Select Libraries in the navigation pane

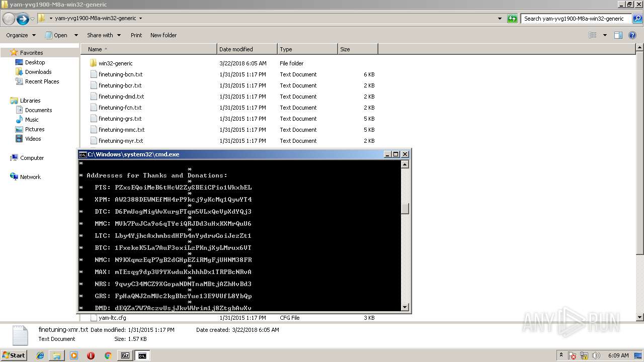pos(30,101)
